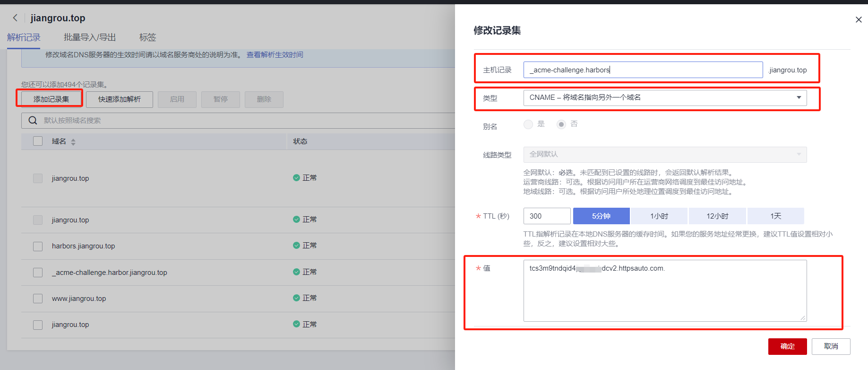
Task: Check the harbors.jiangrou.top row checkbox
Action: 38,247
